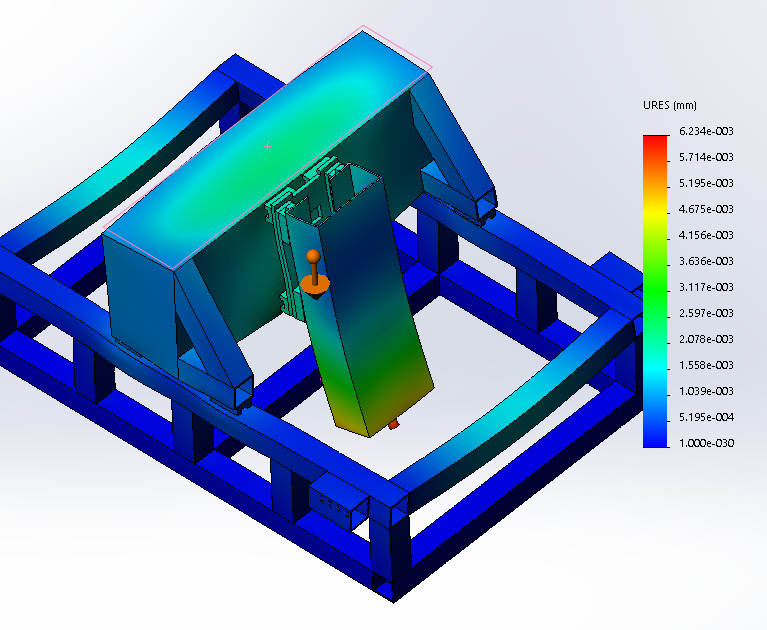Image resolution: width=767 pixels, height=630 pixels.
Task: Click the pink crosshair on the top plate
Action: tap(267, 146)
